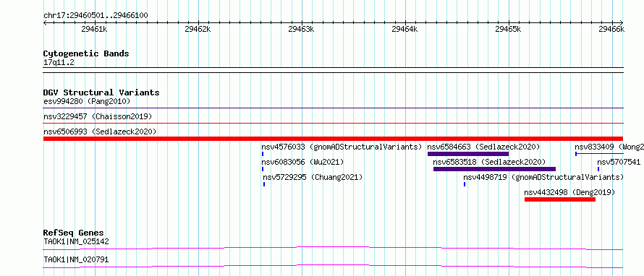Click the blue tick under nsv4498719
The width and height of the screenshot is (644, 276).
[465, 184]
